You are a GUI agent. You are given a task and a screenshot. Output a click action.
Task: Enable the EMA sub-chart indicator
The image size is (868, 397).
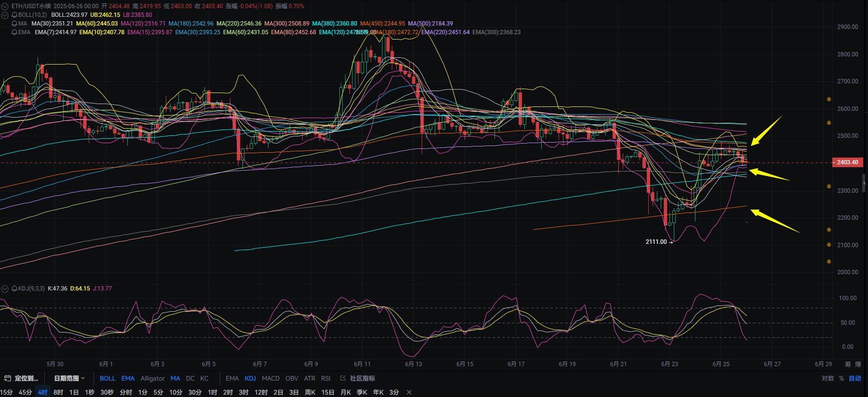(x=232, y=378)
